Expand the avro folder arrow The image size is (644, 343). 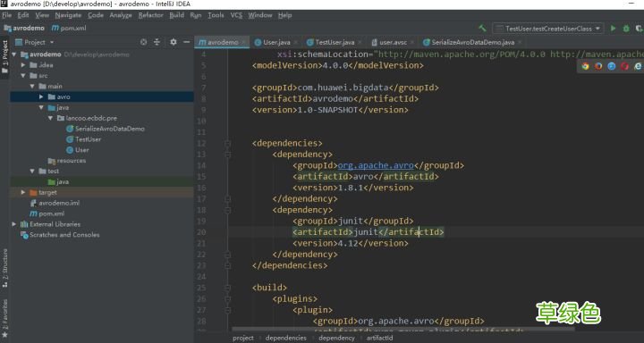pos(41,96)
